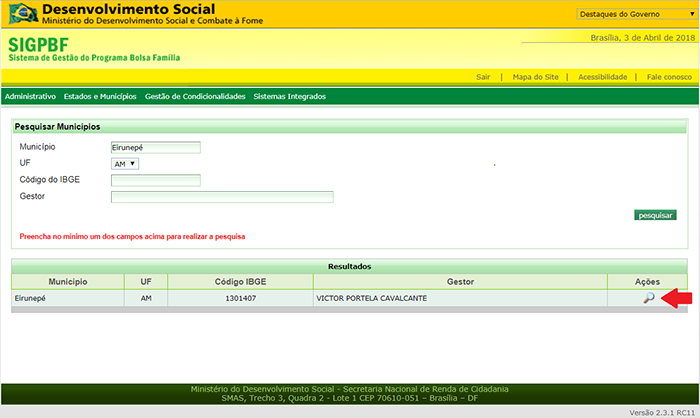700x418 pixels.
Task: Click the Eirunepé cell in results
Action: click(x=68, y=298)
